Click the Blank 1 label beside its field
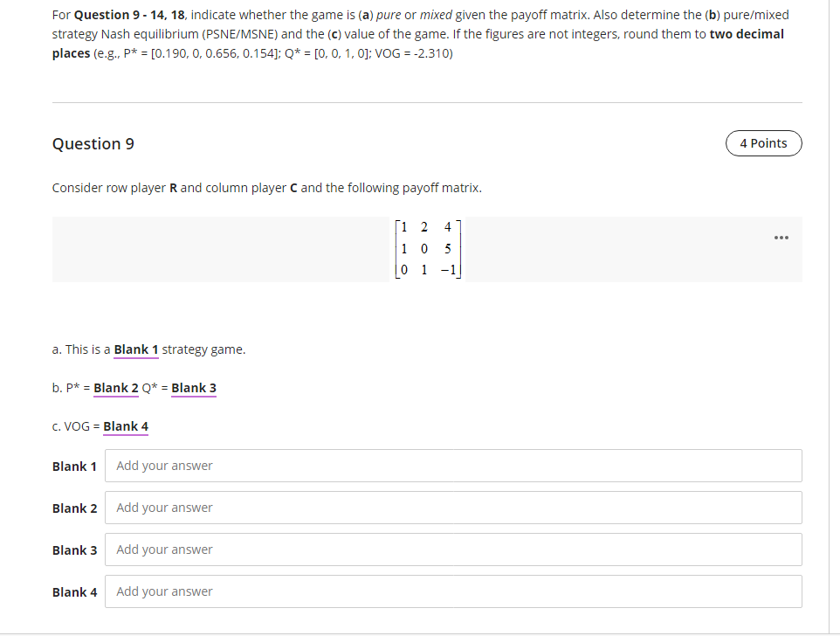 74,466
